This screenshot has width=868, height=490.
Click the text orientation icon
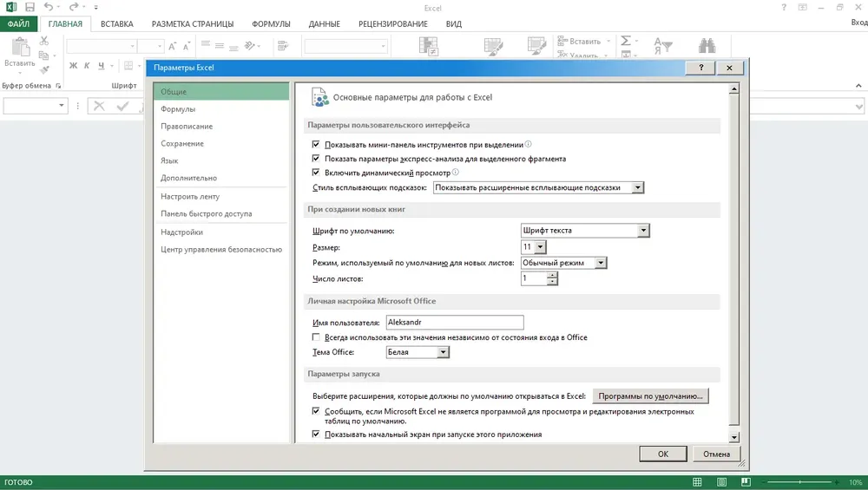(250, 46)
